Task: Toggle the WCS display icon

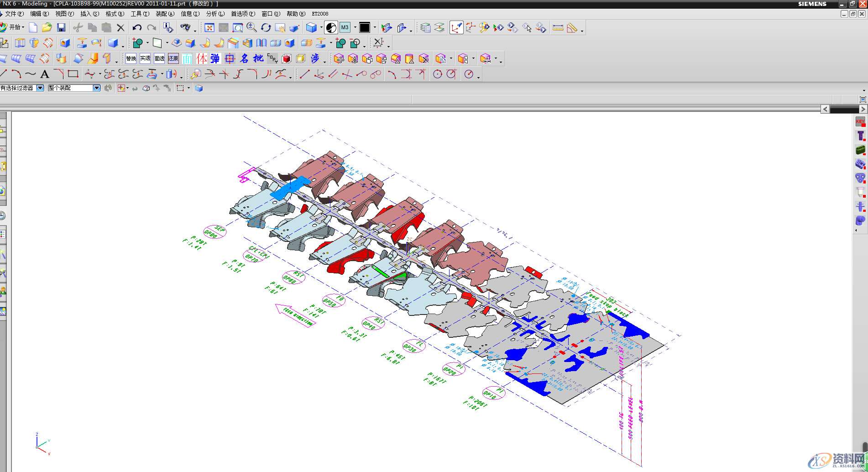Action: click(x=456, y=28)
